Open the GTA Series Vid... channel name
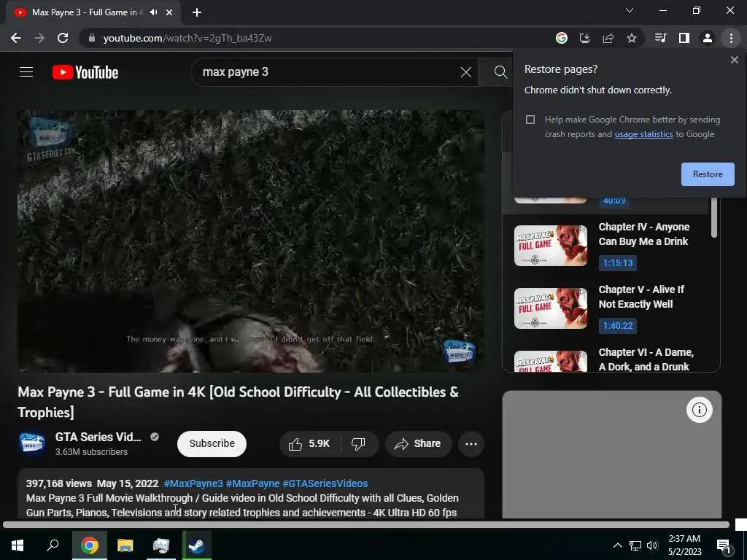Screen dimensions: 747x560 tap(98, 437)
